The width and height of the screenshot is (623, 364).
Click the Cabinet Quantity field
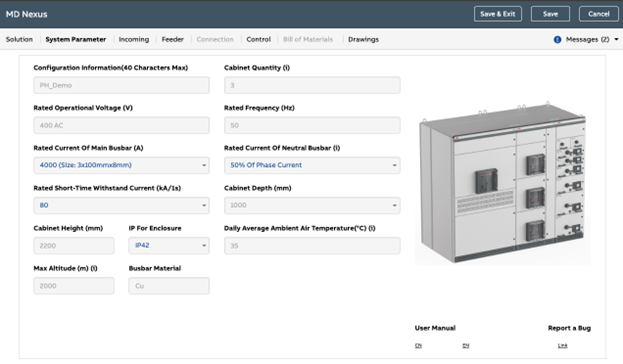(312, 85)
